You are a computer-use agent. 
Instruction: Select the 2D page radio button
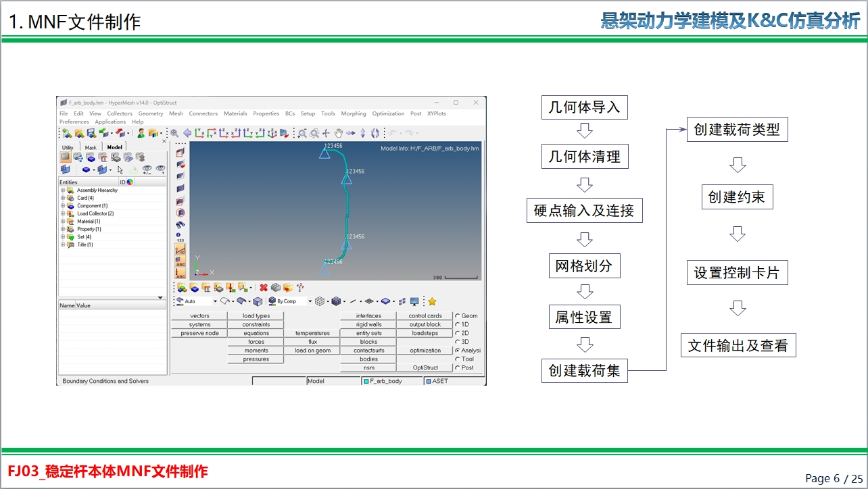coord(458,333)
